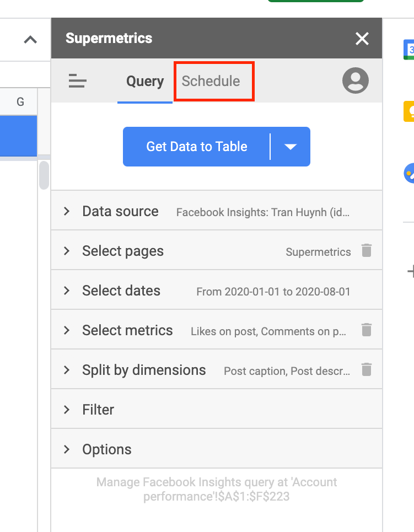Select the Query tab
The height and width of the screenshot is (532, 414).
click(x=145, y=82)
